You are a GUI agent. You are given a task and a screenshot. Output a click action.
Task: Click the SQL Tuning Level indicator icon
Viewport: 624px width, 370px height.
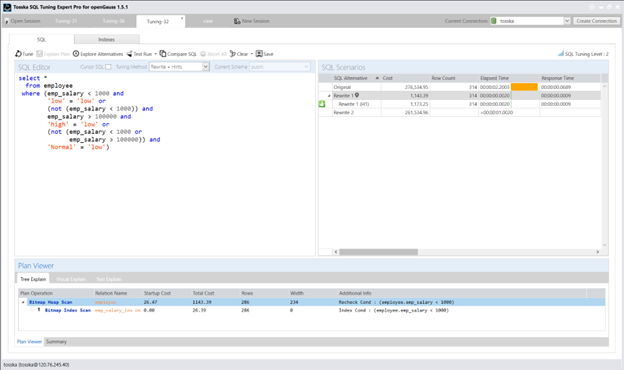pos(561,53)
